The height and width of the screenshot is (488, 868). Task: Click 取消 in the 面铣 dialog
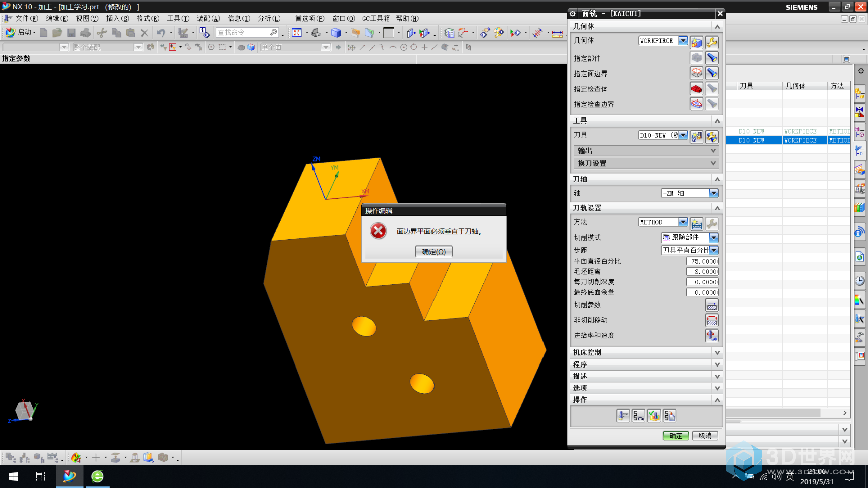[705, 436]
